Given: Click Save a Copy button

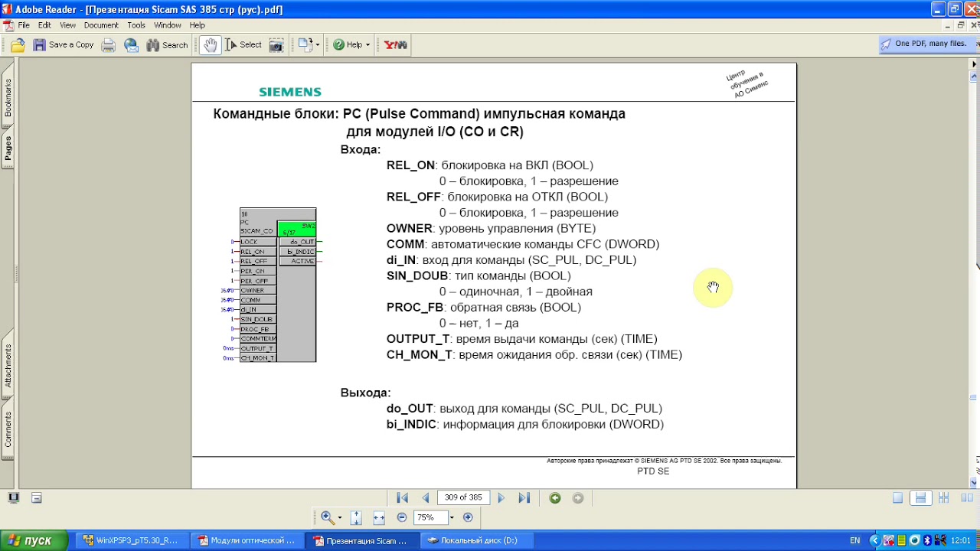Looking at the screenshot, I should 64,45.
